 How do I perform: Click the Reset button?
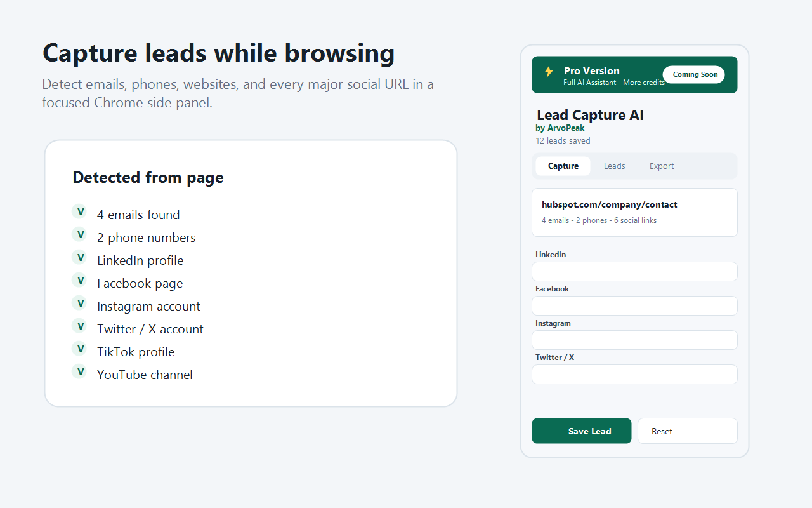tap(688, 431)
